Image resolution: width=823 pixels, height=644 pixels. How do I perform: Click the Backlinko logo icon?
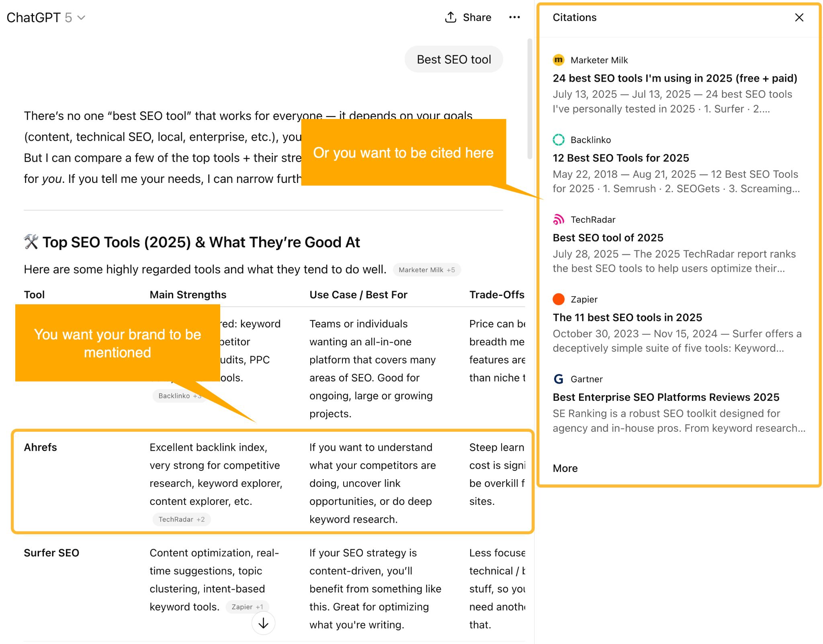pyautogui.click(x=559, y=140)
